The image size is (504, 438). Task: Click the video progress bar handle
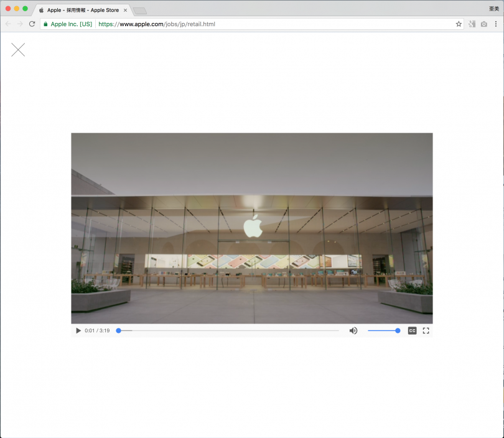pyautogui.click(x=119, y=330)
